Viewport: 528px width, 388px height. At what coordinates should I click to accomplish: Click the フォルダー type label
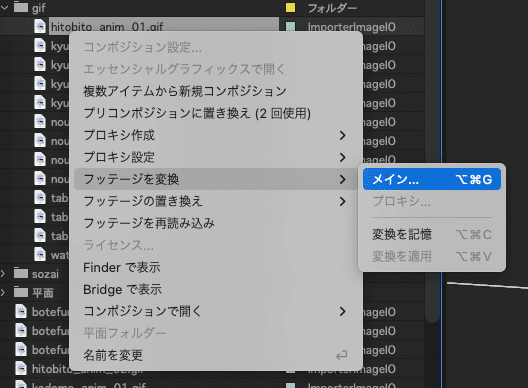pos(332,8)
